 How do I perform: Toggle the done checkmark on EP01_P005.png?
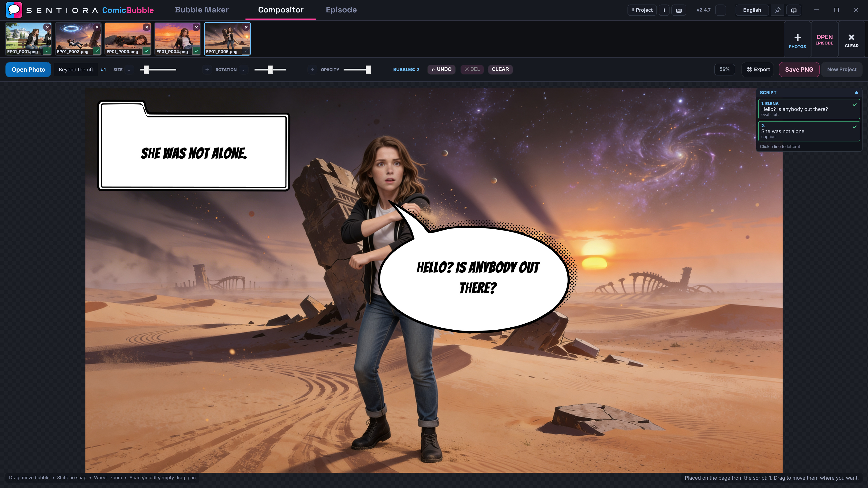click(246, 51)
